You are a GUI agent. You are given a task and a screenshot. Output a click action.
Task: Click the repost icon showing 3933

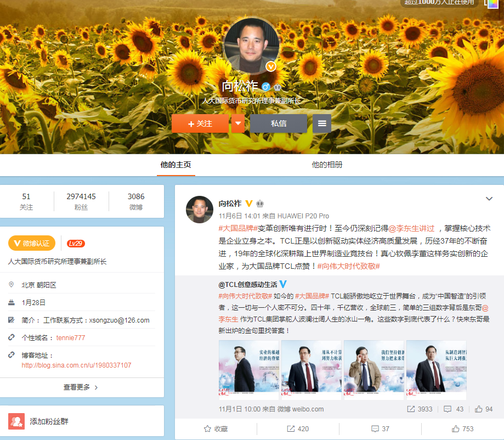click(411, 409)
